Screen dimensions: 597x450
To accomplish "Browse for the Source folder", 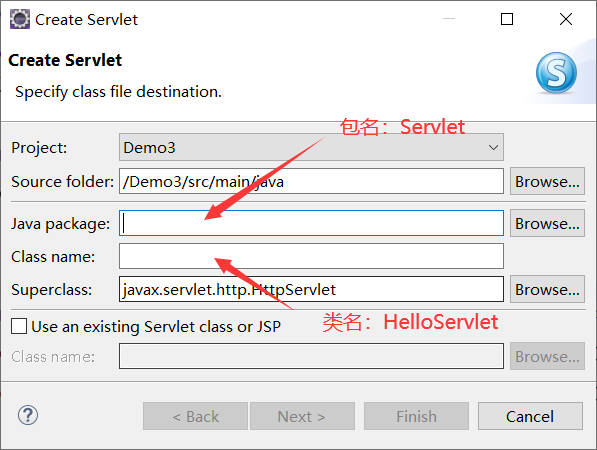I will pyautogui.click(x=547, y=181).
